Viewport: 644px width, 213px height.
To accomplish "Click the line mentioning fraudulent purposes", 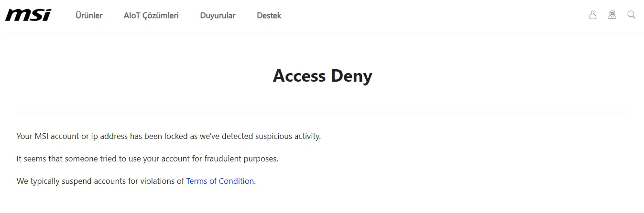I will pos(147,159).
